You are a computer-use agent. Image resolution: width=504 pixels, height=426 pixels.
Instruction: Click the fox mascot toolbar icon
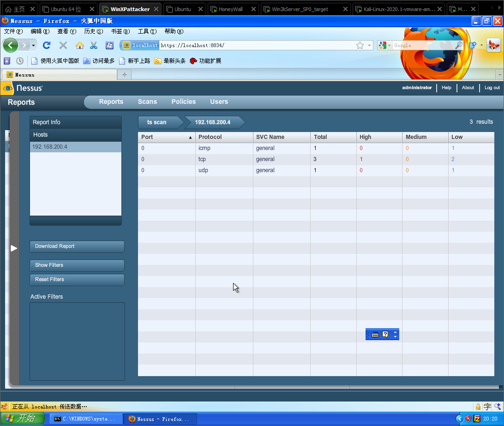[x=494, y=45]
